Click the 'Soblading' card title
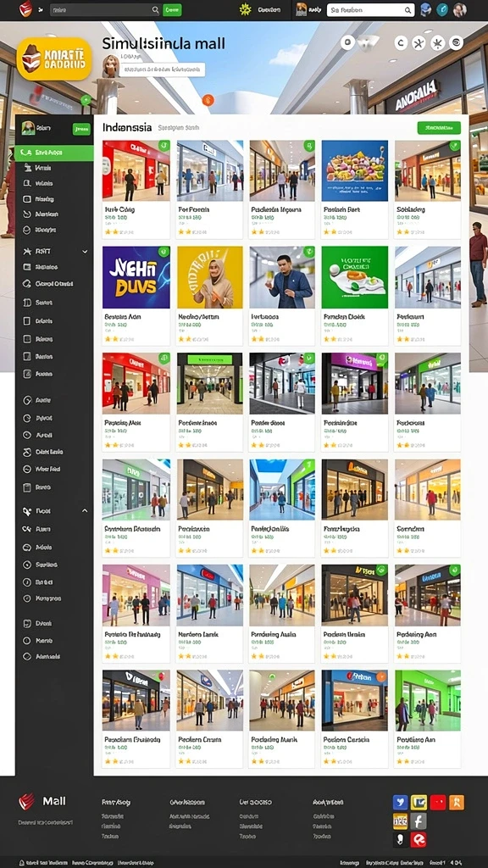Viewport: 488px width, 868px height. coord(411,210)
